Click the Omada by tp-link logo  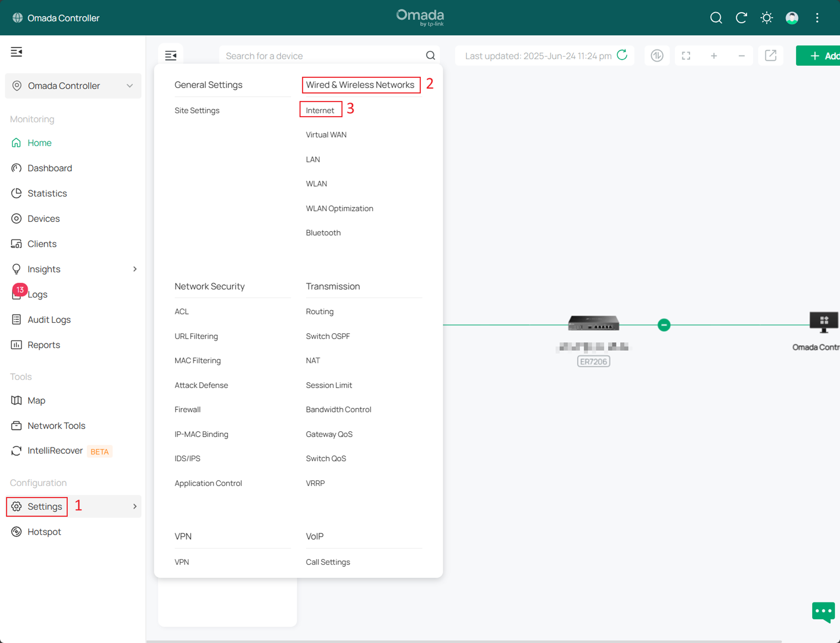[x=420, y=17]
